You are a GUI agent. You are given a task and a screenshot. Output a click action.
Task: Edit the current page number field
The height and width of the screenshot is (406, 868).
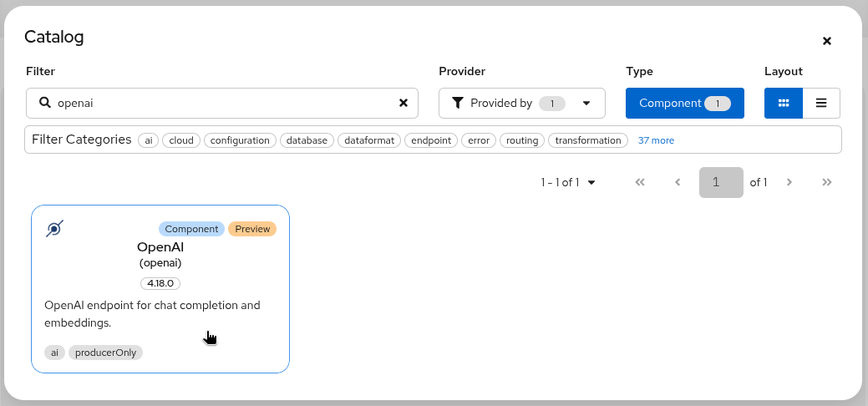pyautogui.click(x=721, y=182)
